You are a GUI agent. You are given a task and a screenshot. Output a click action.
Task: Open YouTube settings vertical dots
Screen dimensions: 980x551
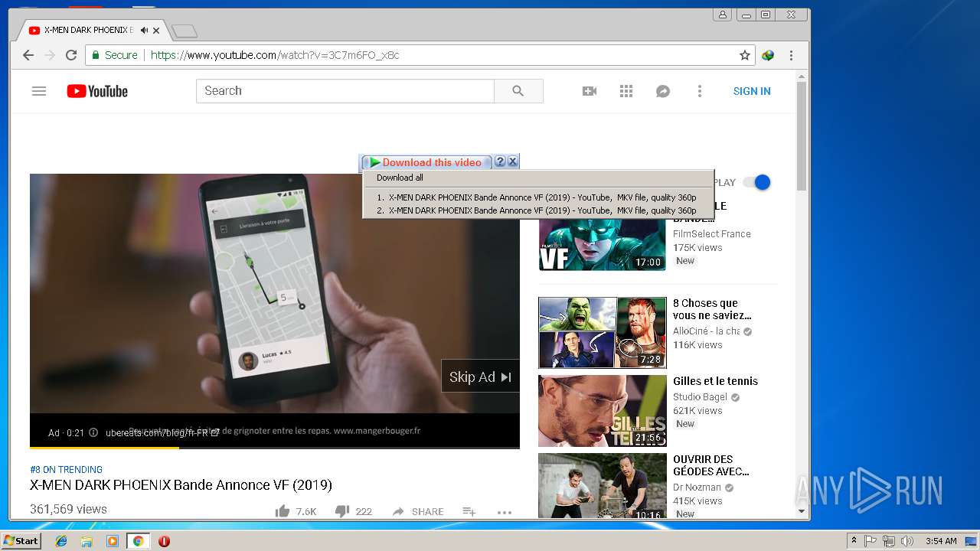(x=699, y=91)
